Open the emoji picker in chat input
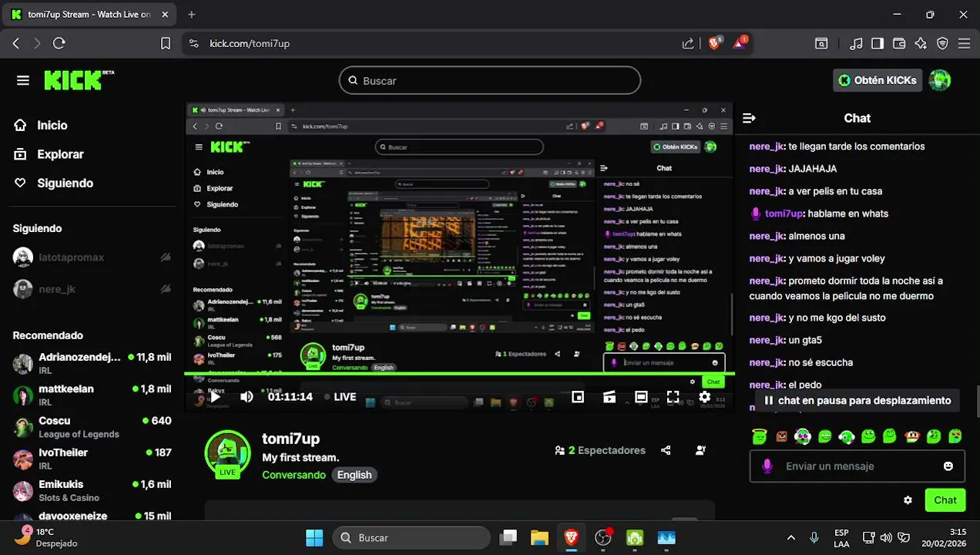The image size is (980, 555). pos(948,466)
